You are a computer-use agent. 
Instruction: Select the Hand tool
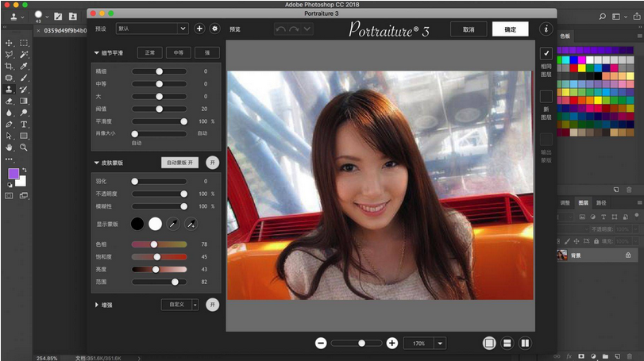click(x=9, y=148)
